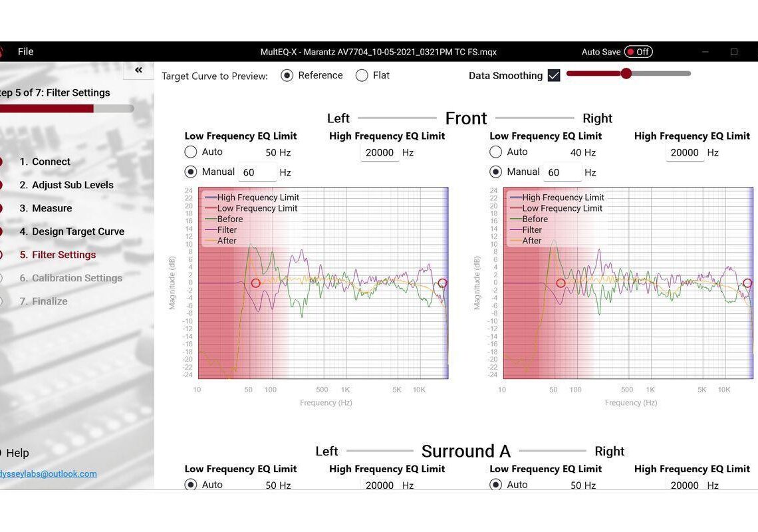Screen dimensions: 758x532
Task: Turn on Auto Save
Action: click(638, 51)
